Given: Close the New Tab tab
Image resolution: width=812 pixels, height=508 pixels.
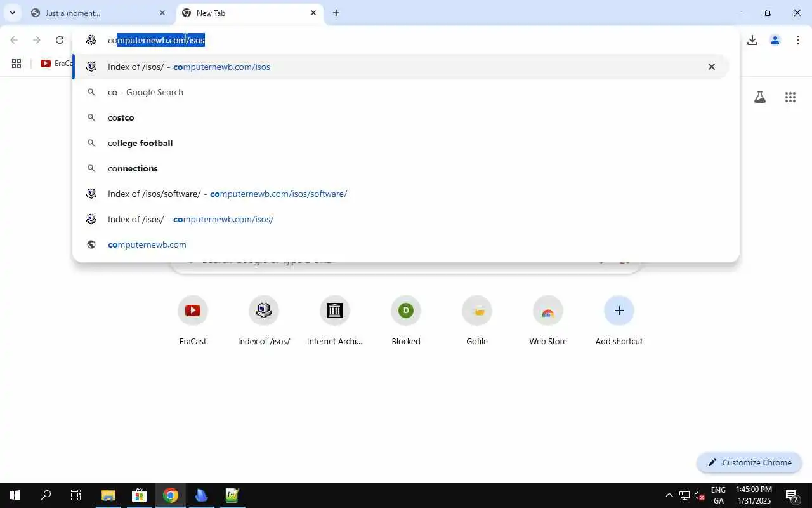Looking at the screenshot, I should (313, 13).
